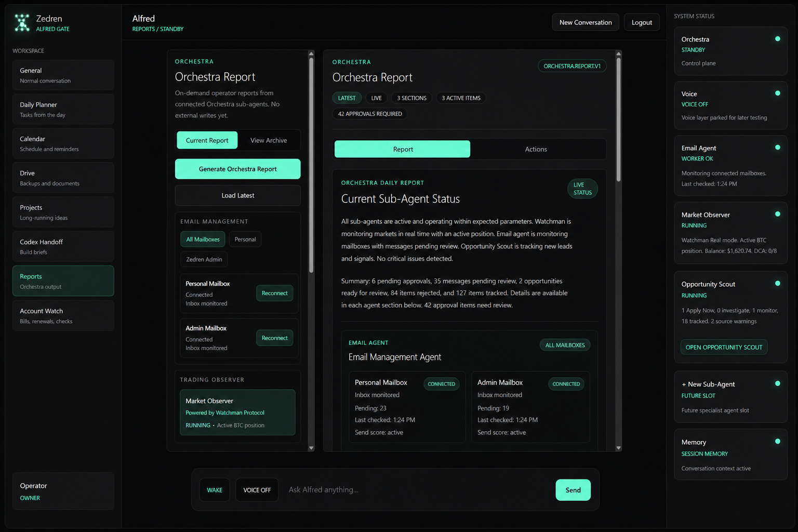Open Codex Handoff in the sidebar
The height and width of the screenshot is (532, 798).
pyautogui.click(x=63, y=247)
